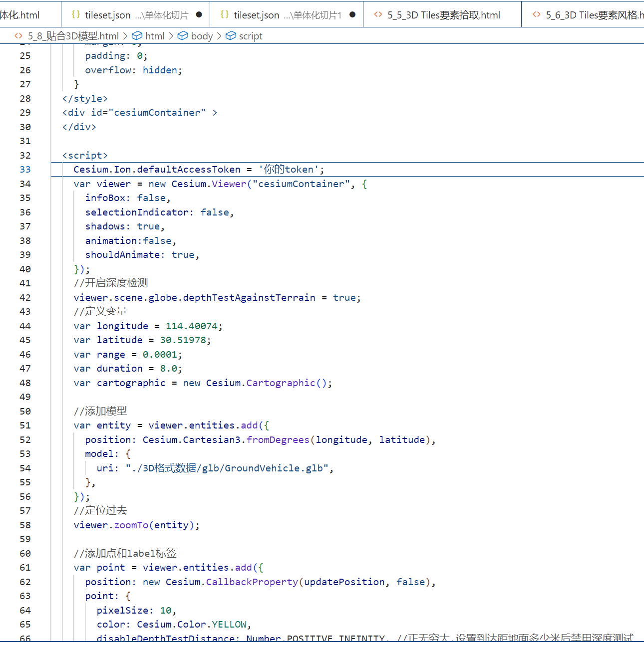The image size is (644, 646).
Task: Click the comment '//定位过去'
Action: pos(100,511)
